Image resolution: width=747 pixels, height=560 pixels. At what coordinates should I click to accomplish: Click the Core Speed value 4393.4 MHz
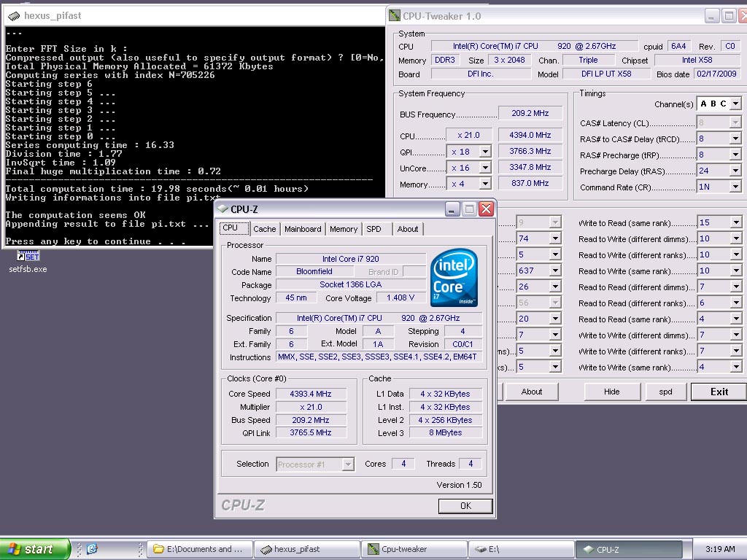click(311, 394)
